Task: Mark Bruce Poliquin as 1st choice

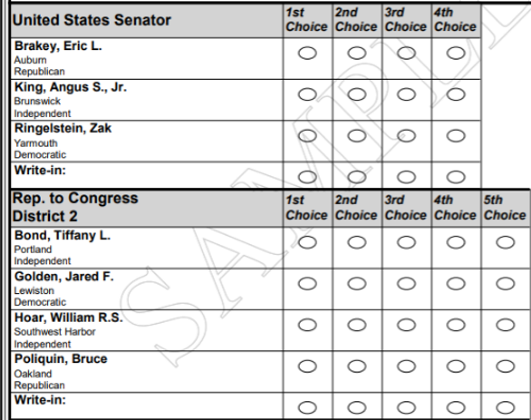Action: [x=307, y=366]
